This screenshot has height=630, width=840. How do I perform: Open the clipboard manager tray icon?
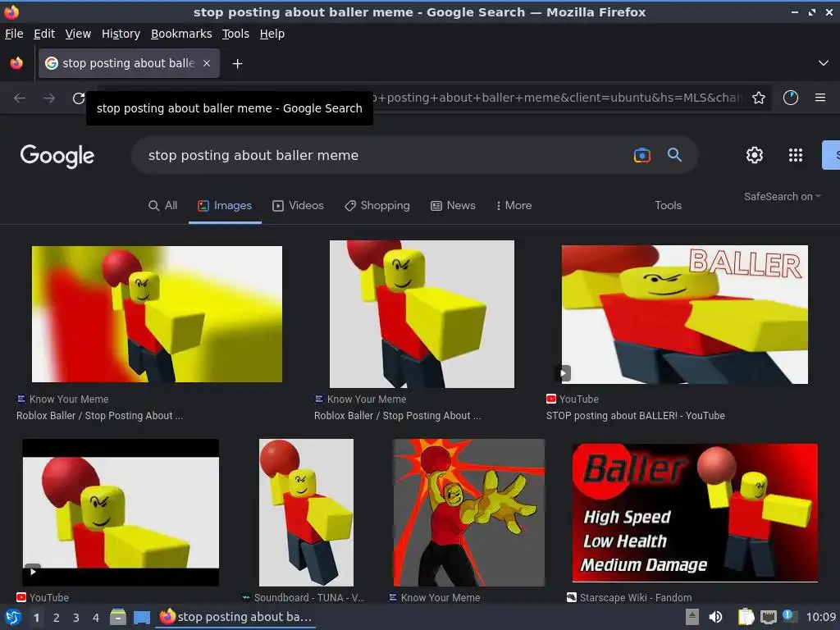tap(746, 618)
